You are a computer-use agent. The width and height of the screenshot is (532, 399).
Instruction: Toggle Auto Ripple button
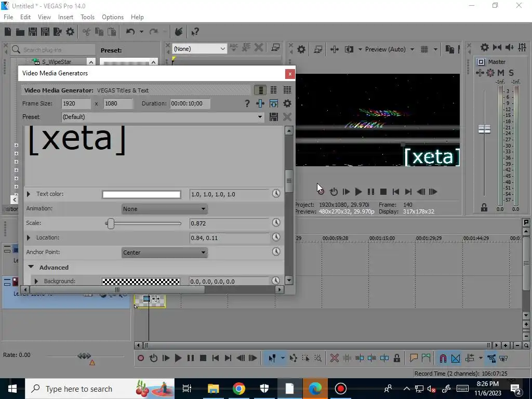[470, 358]
